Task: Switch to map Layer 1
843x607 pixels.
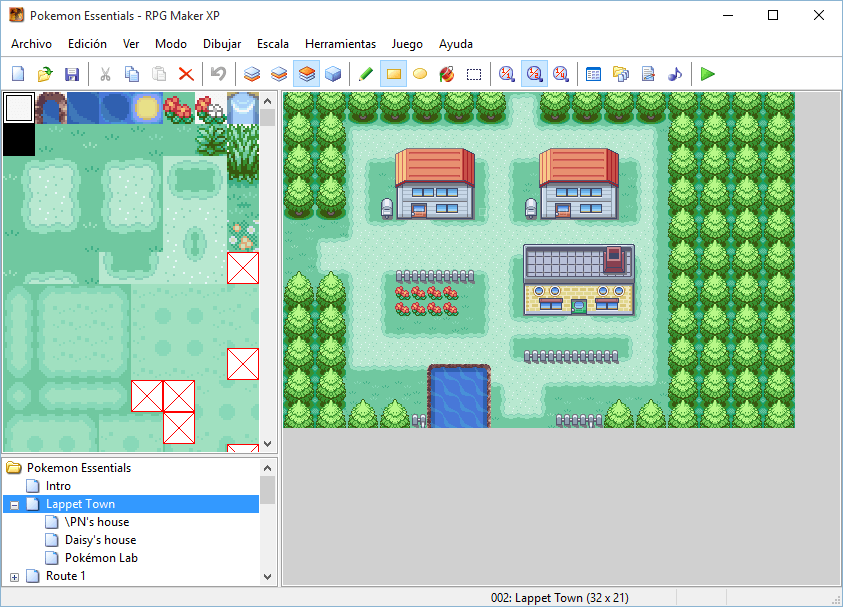Action: pos(252,74)
